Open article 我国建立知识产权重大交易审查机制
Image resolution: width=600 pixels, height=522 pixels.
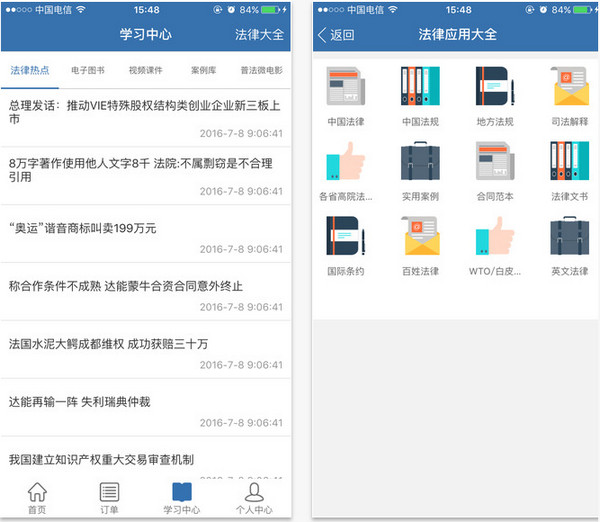pyautogui.click(x=146, y=458)
